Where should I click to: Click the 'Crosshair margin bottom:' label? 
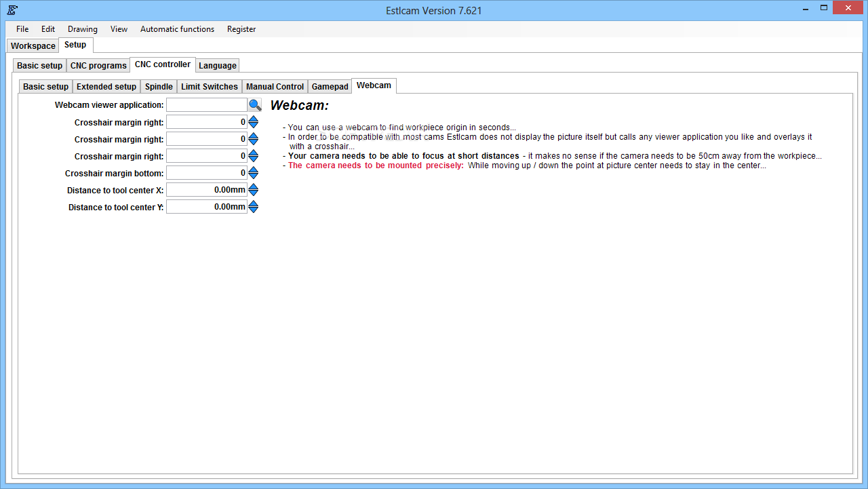click(x=115, y=173)
